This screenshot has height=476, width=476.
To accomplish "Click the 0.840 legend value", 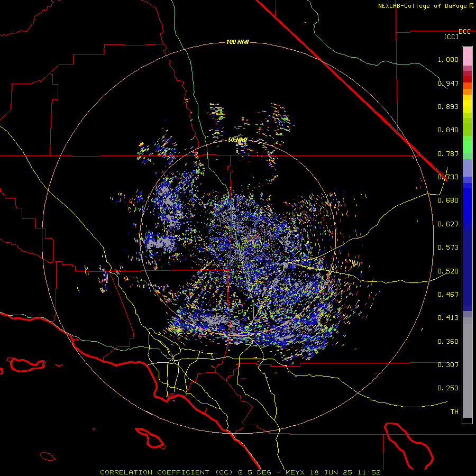I will (448, 130).
